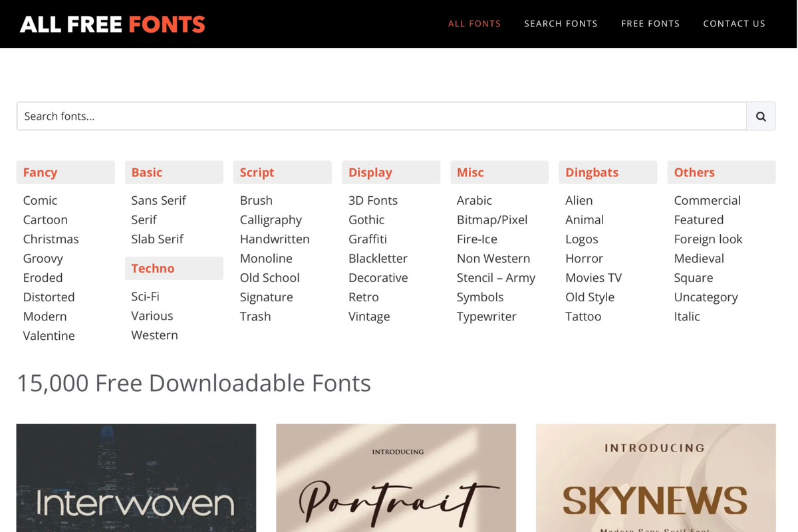The height and width of the screenshot is (532, 798).
Task: Browse Calligraphy fonts
Action: (271, 219)
